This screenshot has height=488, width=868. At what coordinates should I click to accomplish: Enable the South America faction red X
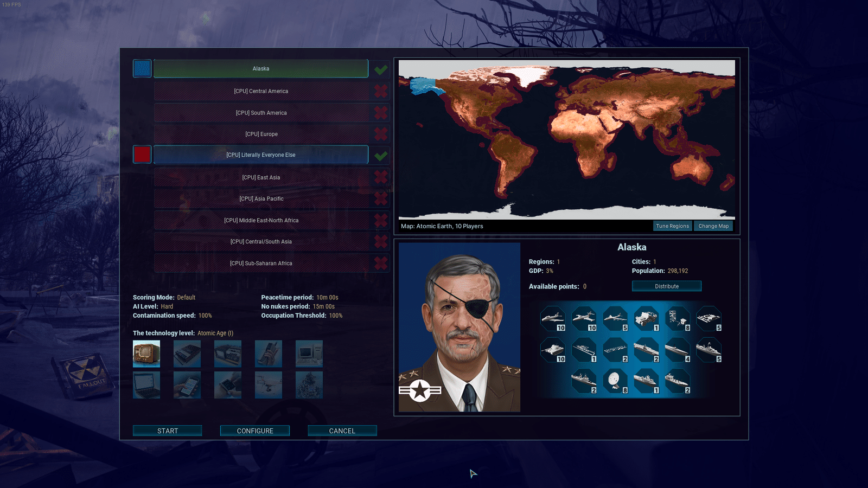(381, 113)
